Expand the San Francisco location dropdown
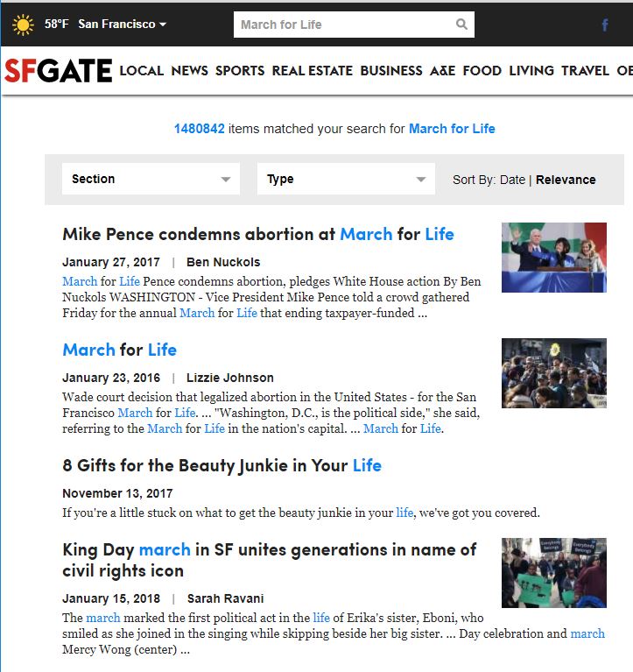 point(122,24)
